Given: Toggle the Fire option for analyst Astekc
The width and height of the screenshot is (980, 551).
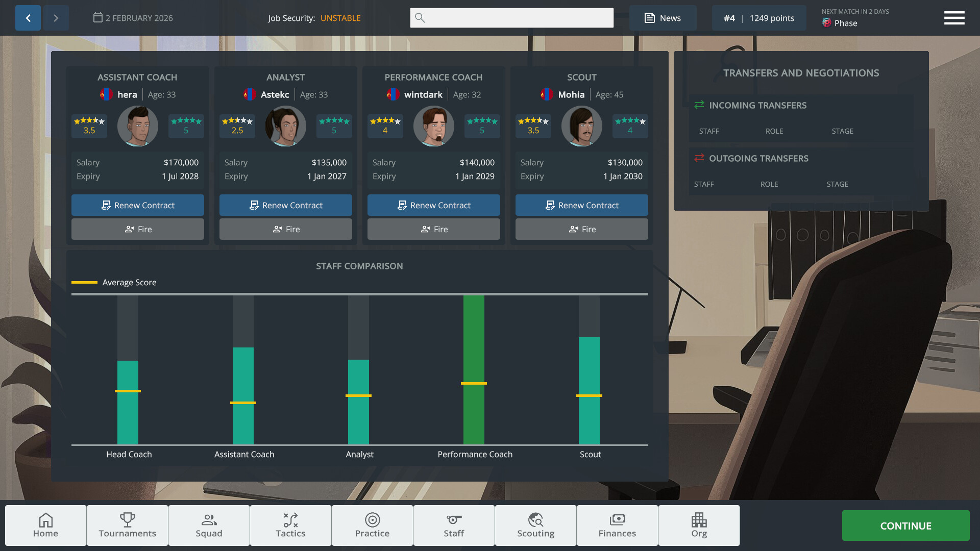Looking at the screenshot, I should click(285, 229).
